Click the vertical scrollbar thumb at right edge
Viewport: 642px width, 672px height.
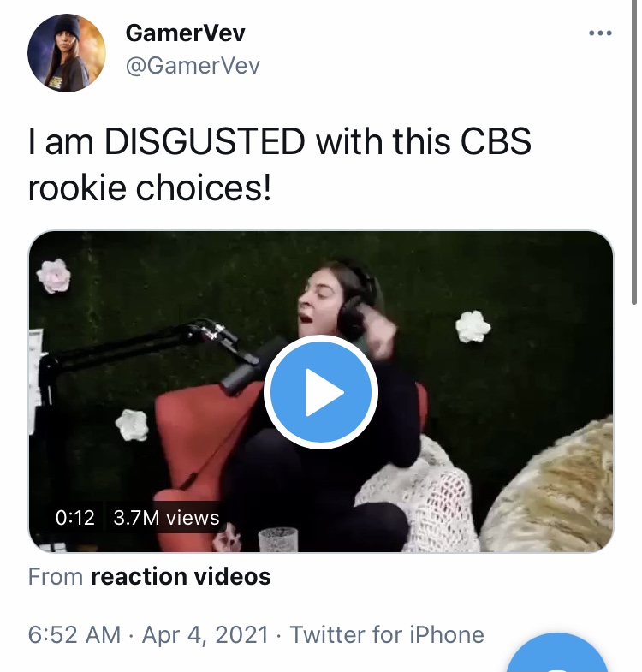pyautogui.click(x=634, y=152)
